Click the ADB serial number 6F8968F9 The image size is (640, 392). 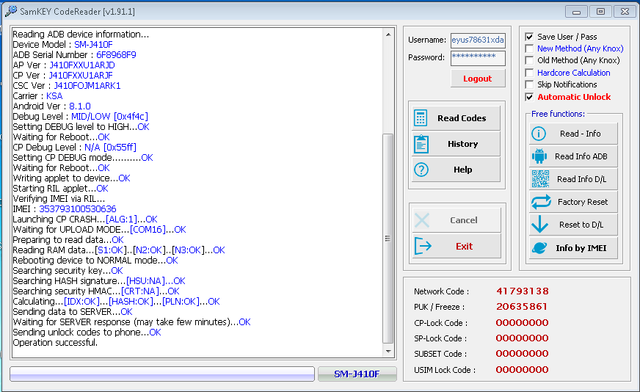click(116, 55)
